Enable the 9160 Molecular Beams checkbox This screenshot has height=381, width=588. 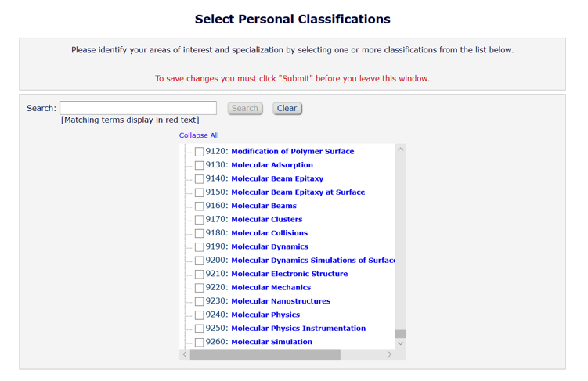(199, 207)
